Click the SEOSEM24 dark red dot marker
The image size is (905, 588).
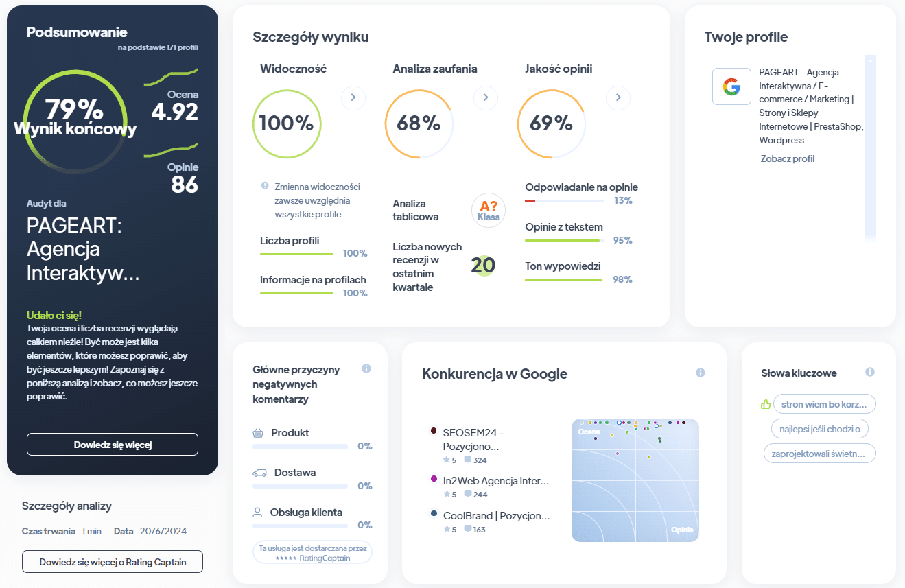click(434, 430)
